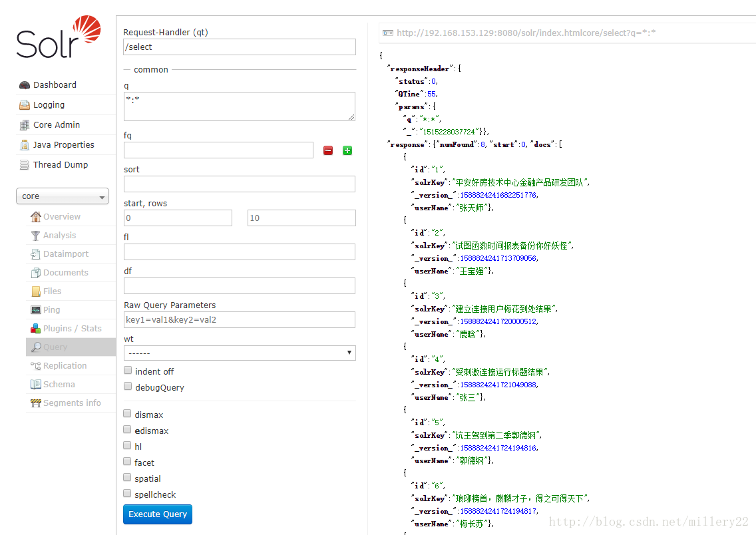Select the Segments info menu item
The width and height of the screenshot is (756, 535).
point(72,403)
